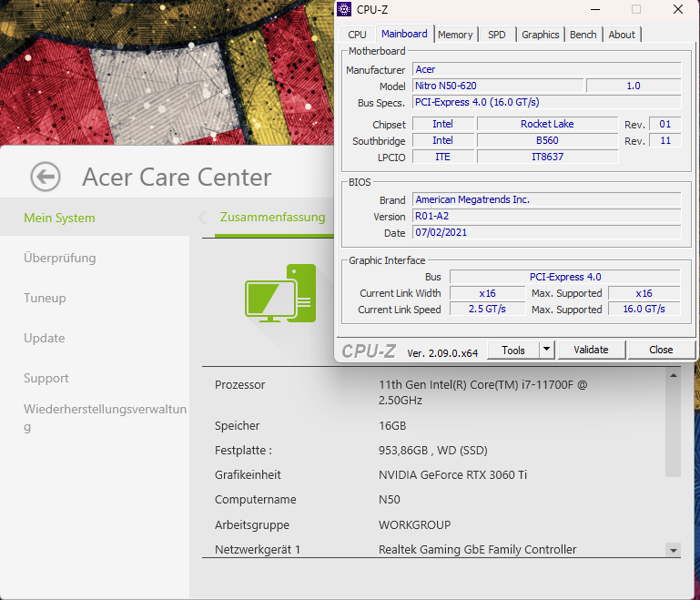Click Graphic Interface bus PCI-Express 4.0
The image size is (700, 600).
pos(565,277)
